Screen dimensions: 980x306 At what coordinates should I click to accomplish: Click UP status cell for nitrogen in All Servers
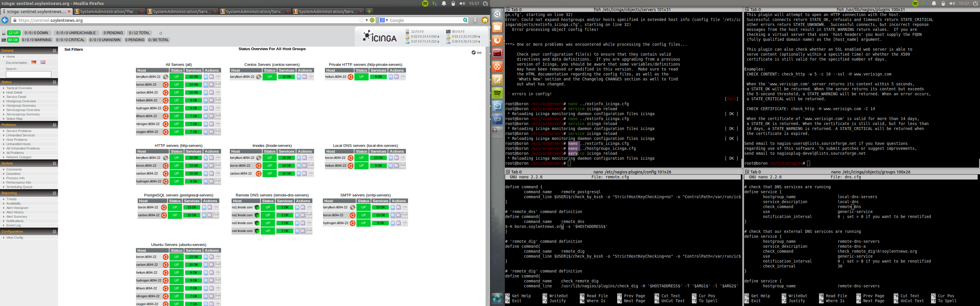(x=176, y=124)
